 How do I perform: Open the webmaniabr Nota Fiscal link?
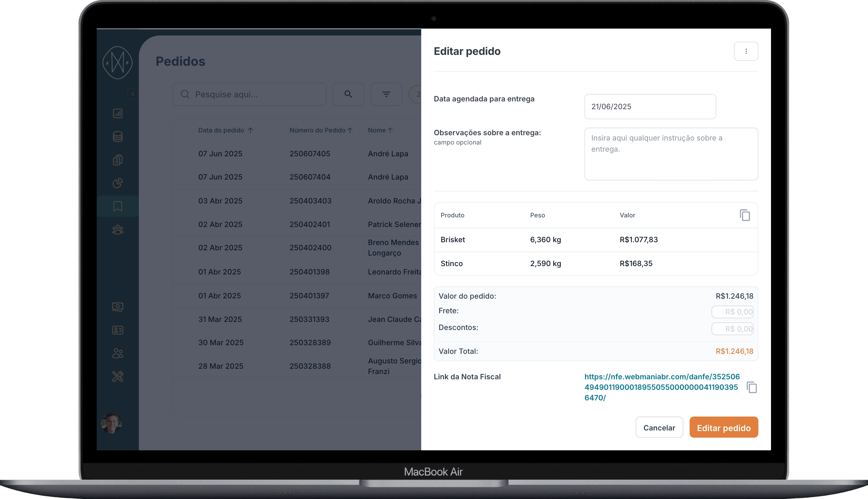662,387
